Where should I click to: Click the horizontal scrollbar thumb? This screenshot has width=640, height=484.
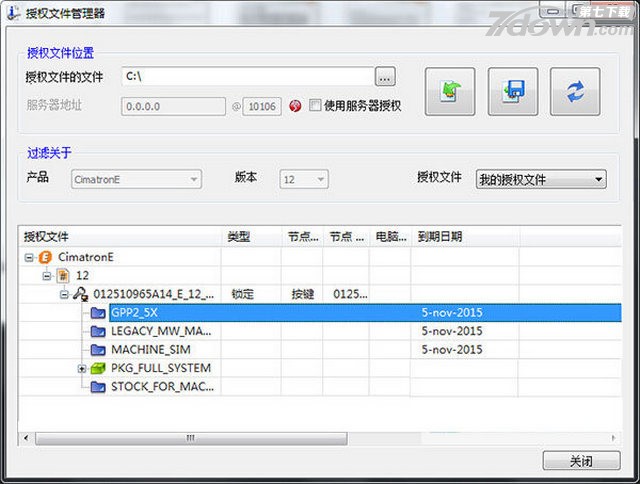(x=191, y=438)
